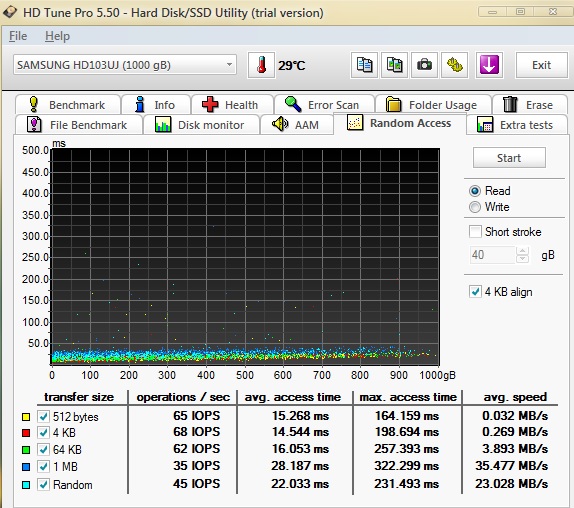The image size is (574, 508).
Task: Increase short stroke gB stepper value
Action: click(x=522, y=251)
